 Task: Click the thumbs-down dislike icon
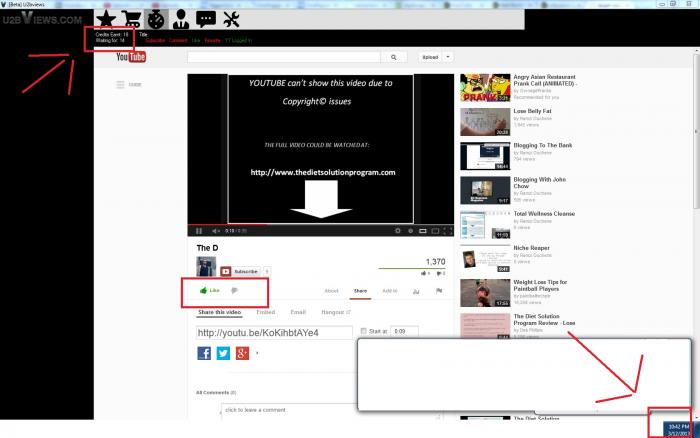[x=234, y=291]
